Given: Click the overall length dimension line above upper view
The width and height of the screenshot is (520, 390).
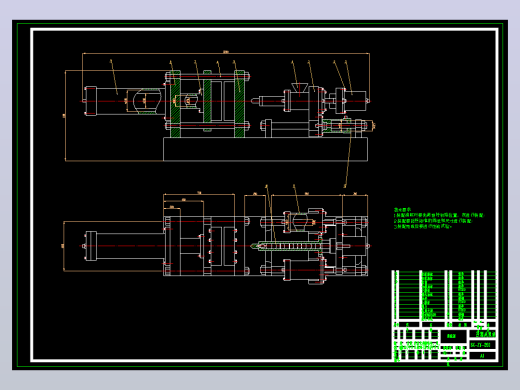Looking at the screenshot, I should [226, 53].
